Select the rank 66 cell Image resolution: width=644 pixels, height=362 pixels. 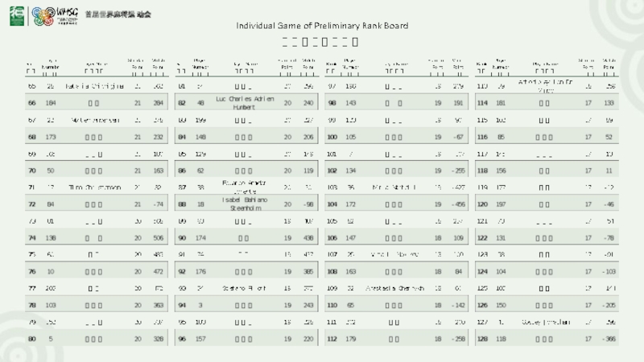pyautogui.click(x=31, y=103)
